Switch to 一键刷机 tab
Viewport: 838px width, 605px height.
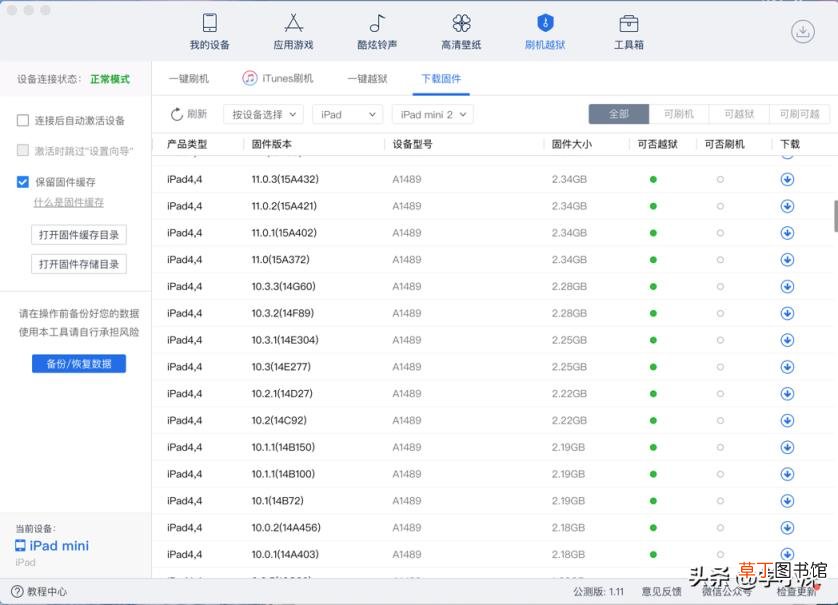189,79
